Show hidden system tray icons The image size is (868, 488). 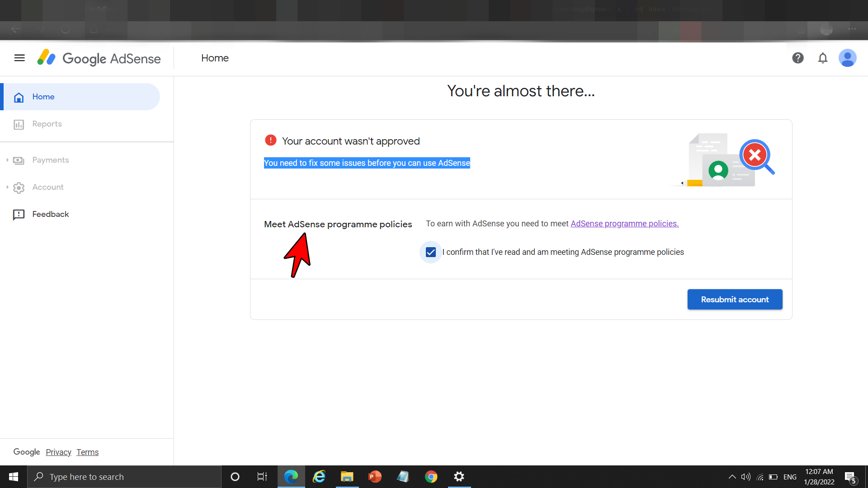click(732, 477)
